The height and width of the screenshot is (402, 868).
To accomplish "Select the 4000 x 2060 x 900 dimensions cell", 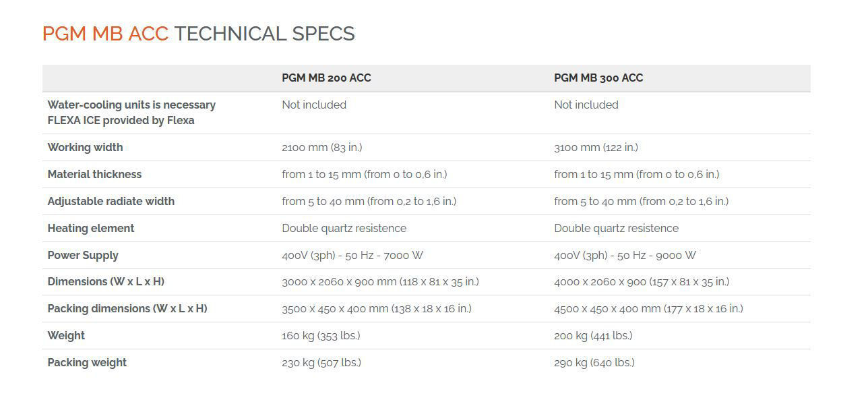I will [642, 281].
